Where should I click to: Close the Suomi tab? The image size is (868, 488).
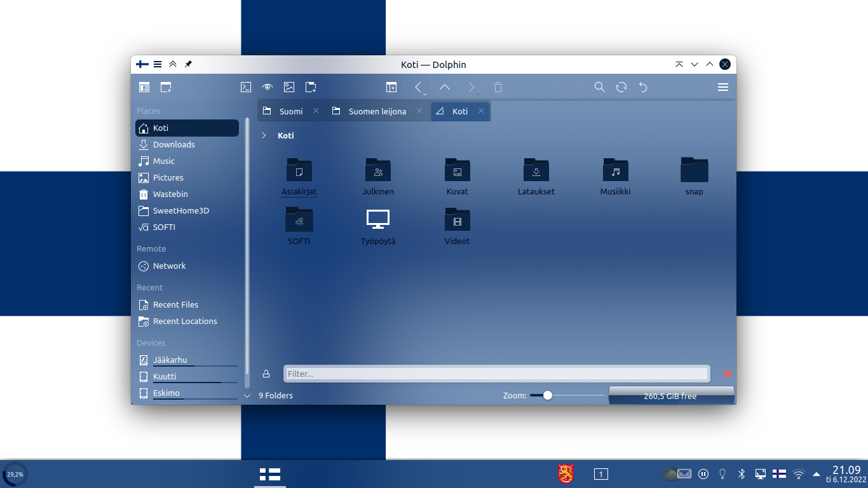point(316,111)
